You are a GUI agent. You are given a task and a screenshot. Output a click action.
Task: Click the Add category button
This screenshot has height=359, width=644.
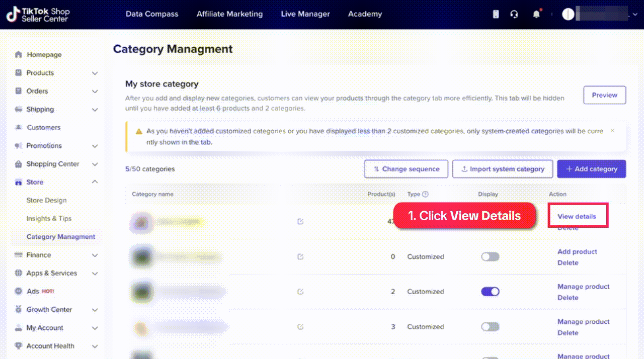pyautogui.click(x=591, y=169)
